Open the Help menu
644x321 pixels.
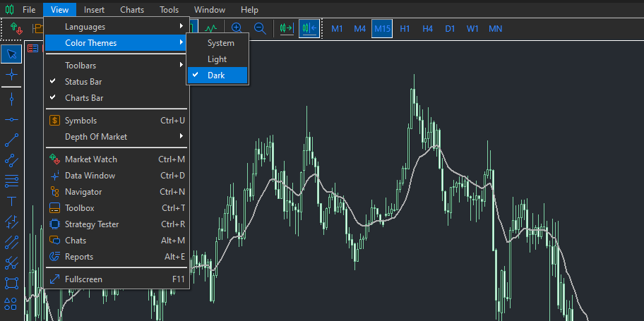[x=249, y=10]
